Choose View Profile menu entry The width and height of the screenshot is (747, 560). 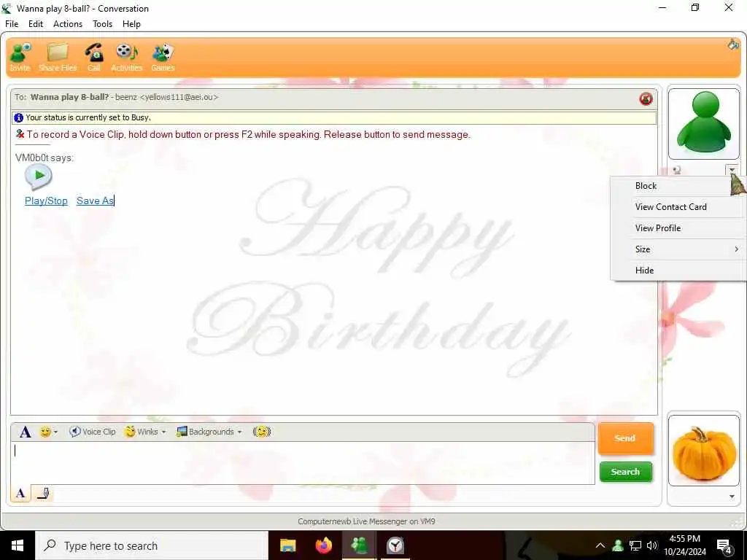678,228
